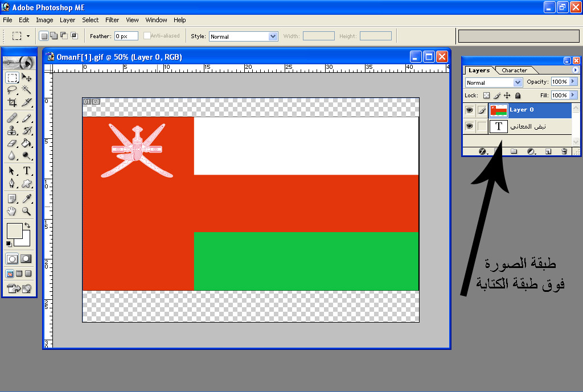This screenshot has height=392, width=583.
Task: Select the Pencil tool
Action: (x=26, y=118)
